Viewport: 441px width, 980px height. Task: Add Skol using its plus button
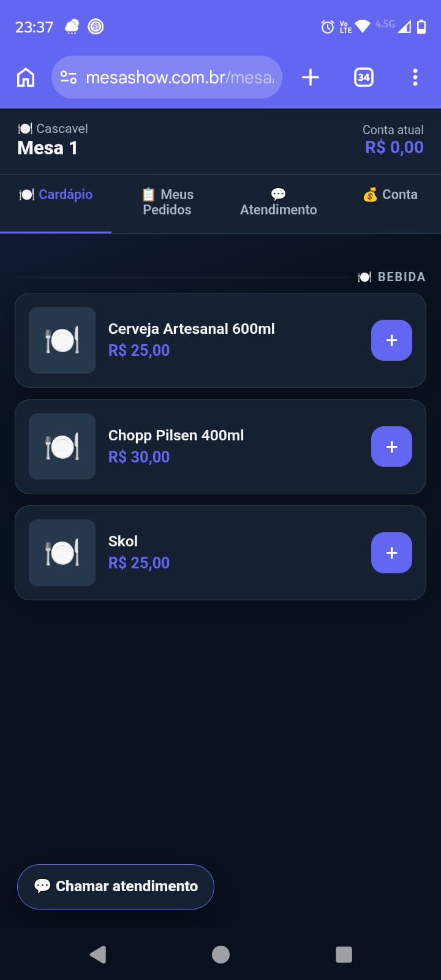tap(391, 552)
